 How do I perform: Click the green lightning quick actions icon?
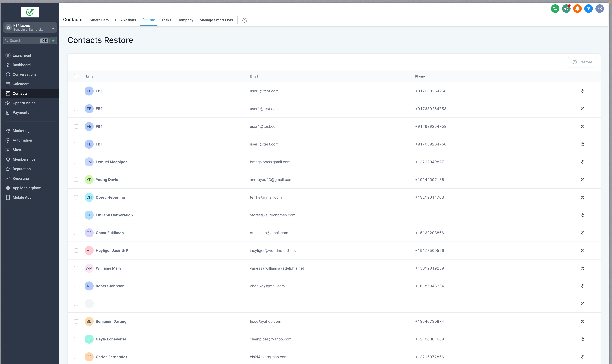point(53,41)
